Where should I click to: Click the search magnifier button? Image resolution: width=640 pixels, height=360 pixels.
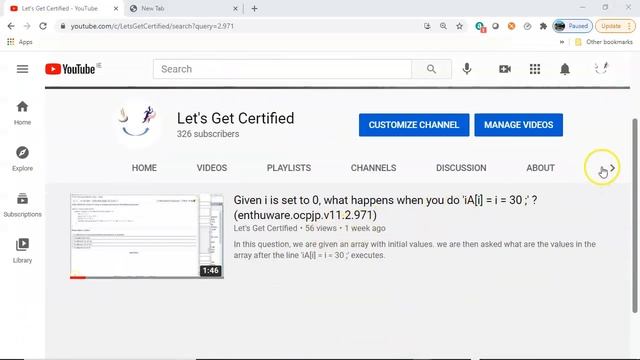431,69
